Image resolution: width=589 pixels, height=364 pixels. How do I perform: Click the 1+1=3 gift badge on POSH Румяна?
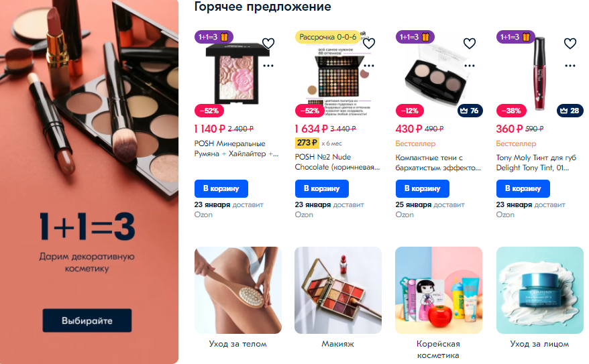point(214,37)
